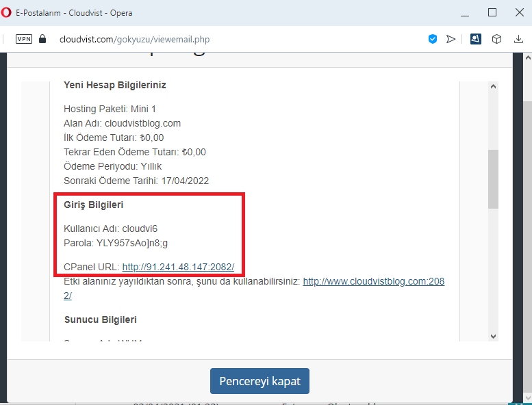Image resolution: width=532 pixels, height=405 pixels.
Task: Open the extensions cube icon
Action: click(x=496, y=39)
